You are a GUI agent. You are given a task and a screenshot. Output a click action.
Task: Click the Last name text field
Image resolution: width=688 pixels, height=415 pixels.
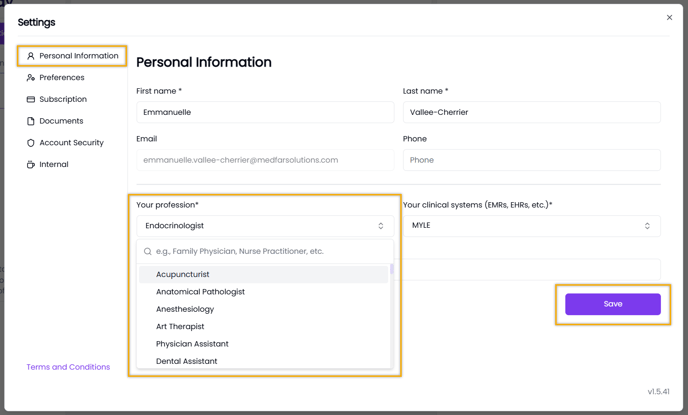531,112
